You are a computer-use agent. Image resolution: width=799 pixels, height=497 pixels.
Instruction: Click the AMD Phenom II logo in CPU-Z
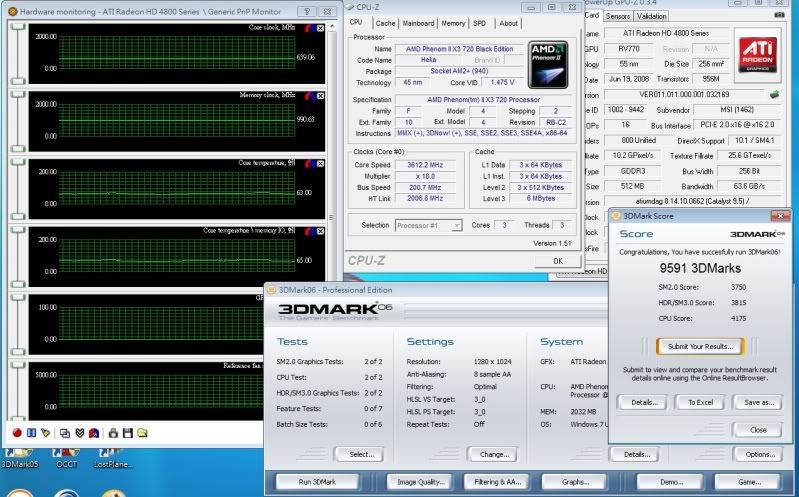click(x=547, y=63)
